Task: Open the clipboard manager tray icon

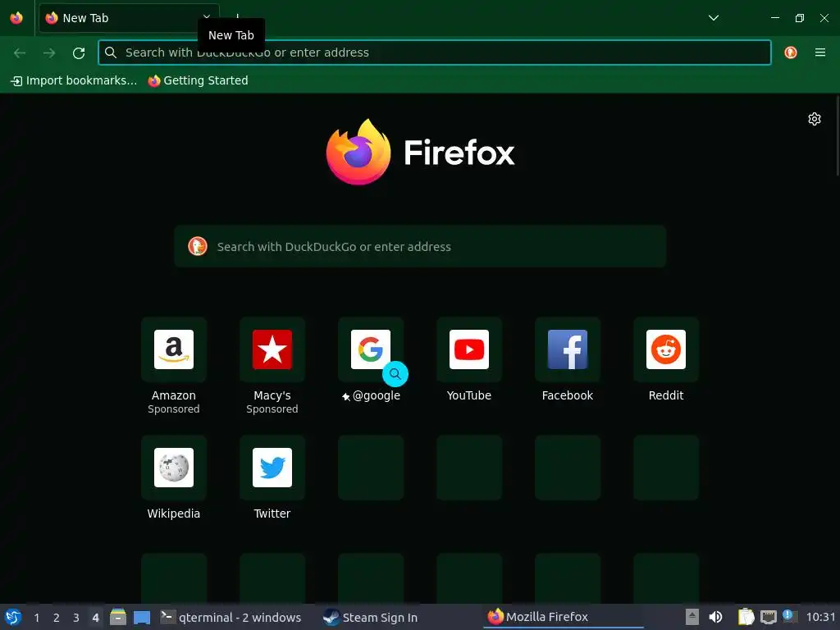Action: pyautogui.click(x=746, y=617)
